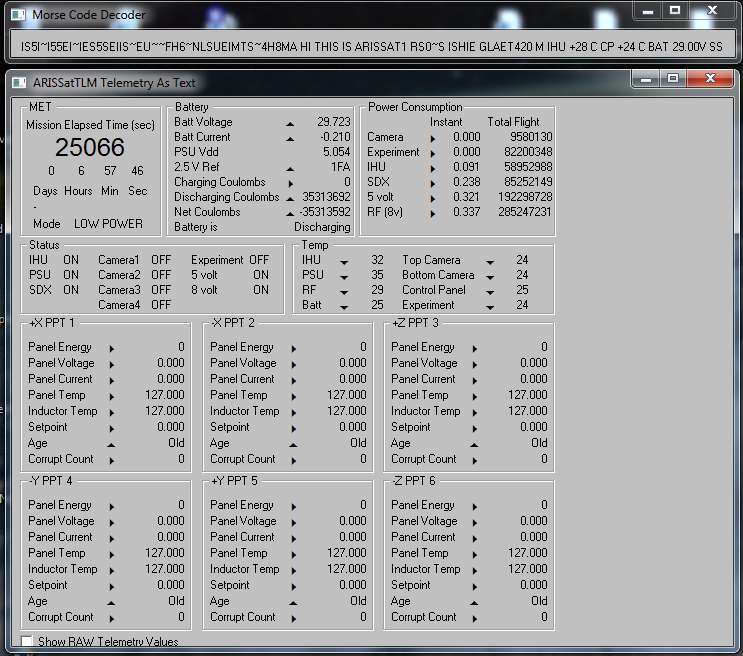The image size is (743, 656).
Task: Click -X PPT 2 Age value Old
Action: [x=358, y=443]
